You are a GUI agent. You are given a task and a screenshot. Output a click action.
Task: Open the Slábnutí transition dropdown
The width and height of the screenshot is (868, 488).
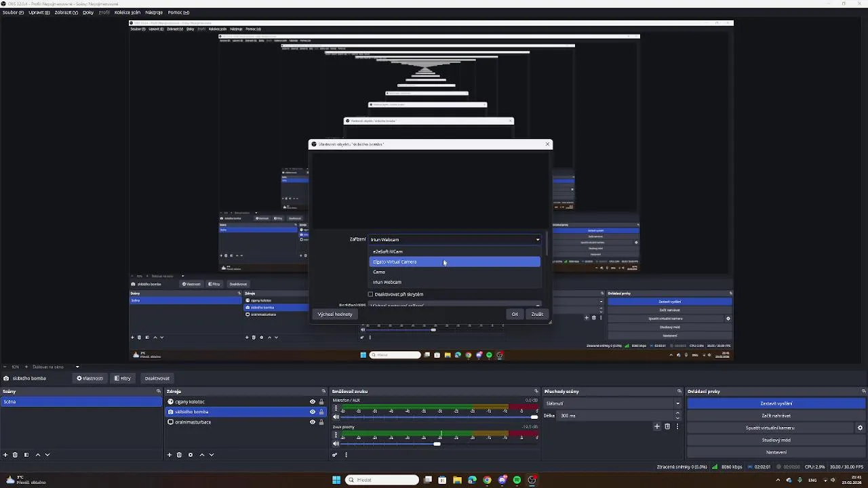click(613, 403)
